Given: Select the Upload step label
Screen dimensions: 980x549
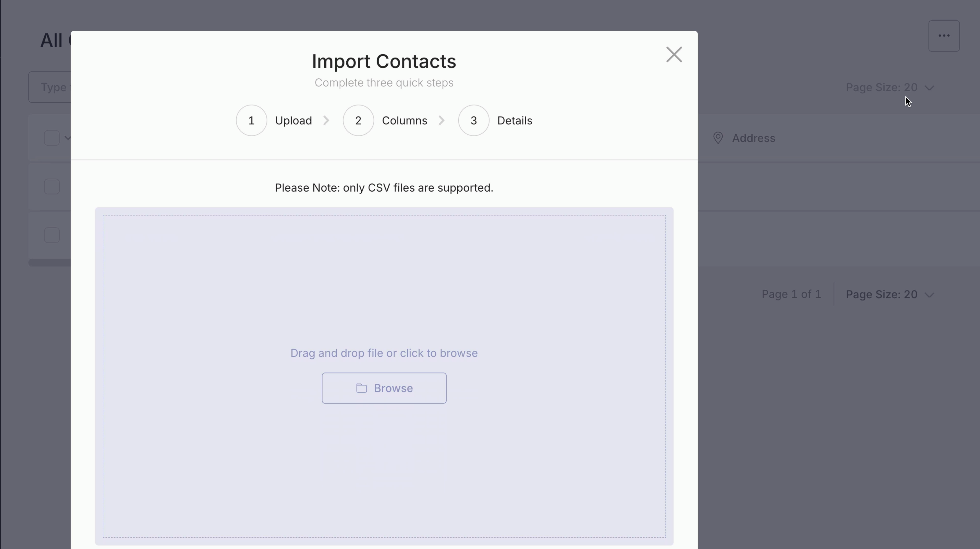Looking at the screenshot, I should point(293,121).
